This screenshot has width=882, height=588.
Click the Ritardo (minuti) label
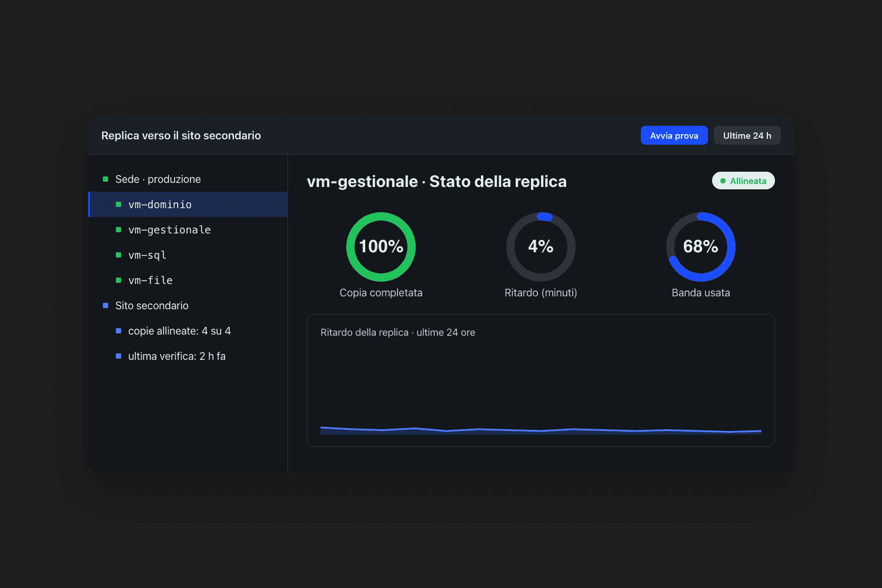click(541, 293)
